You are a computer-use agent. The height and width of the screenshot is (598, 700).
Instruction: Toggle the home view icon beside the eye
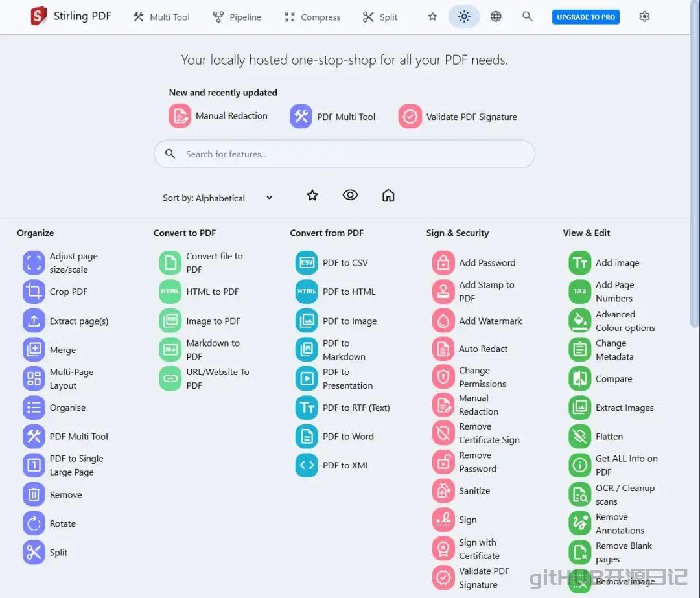[x=388, y=196]
